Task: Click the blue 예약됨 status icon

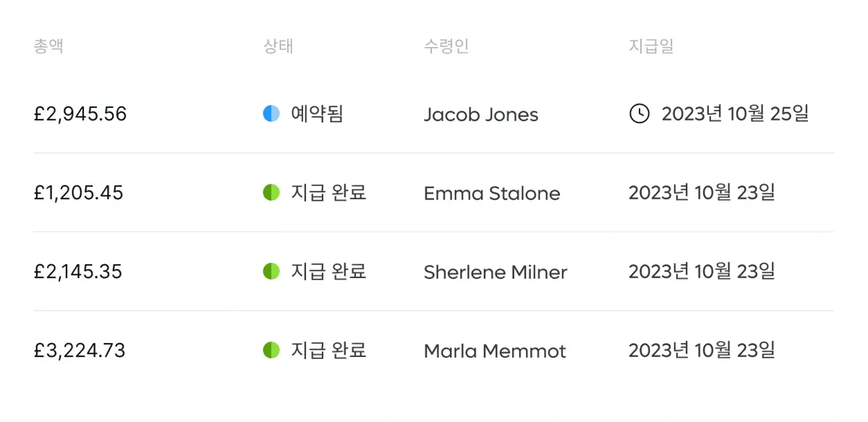Action: coord(271,114)
